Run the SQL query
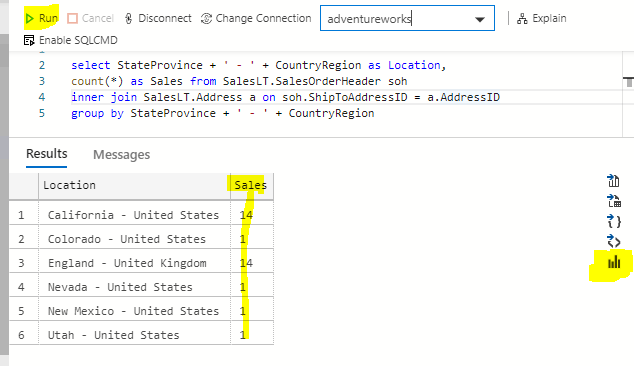The height and width of the screenshot is (366, 634). (42, 18)
